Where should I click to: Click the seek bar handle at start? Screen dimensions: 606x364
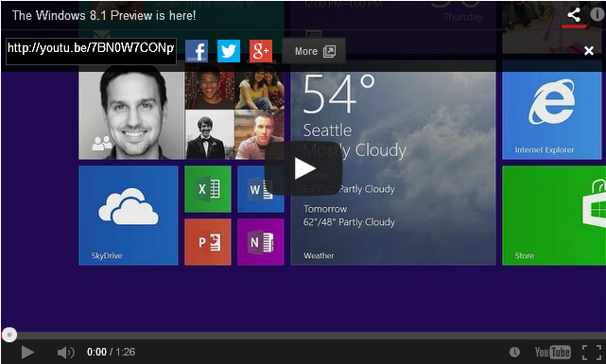[x=9, y=335]
